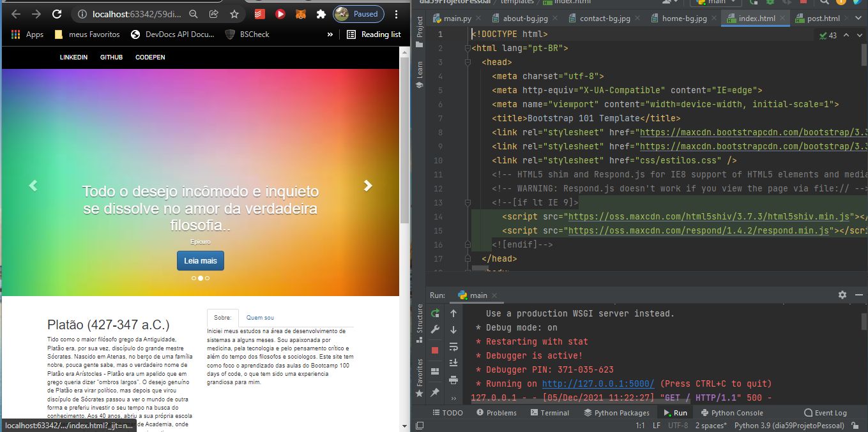Reload the browser page
This screenshot has width=868, height=432.
click(57, 14)
